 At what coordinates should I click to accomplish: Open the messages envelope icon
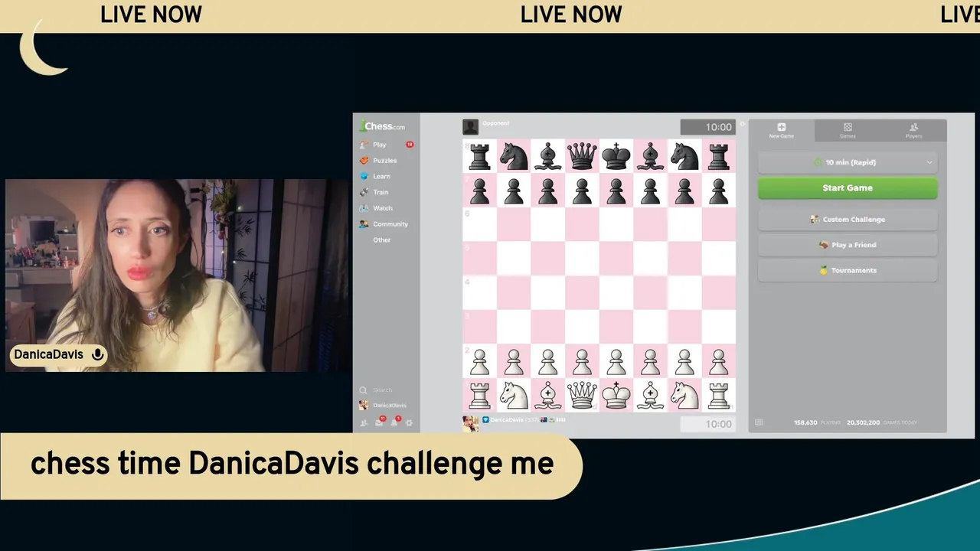[379, 423]
